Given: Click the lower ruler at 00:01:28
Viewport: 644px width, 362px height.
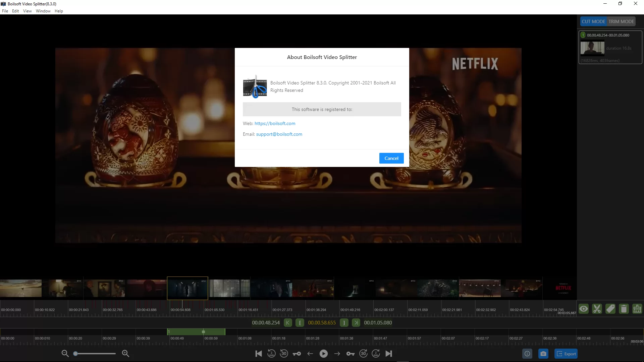Looking at the screenshot, I should (313, 338).
